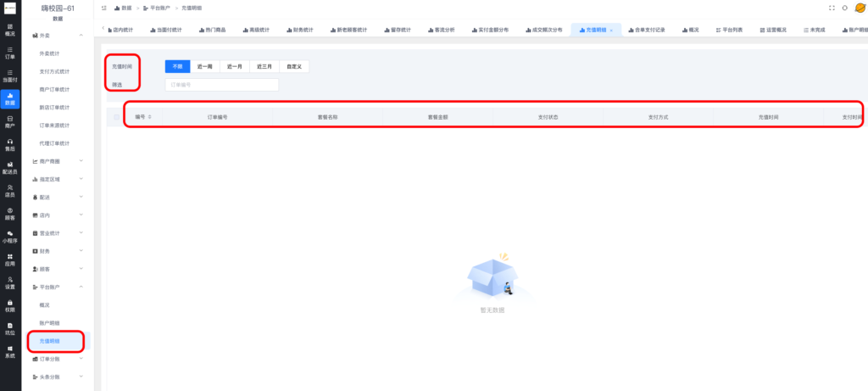Expand the 财务 menu group chevron
The image size is (868, 391).
pyautogui.click(x=81, y=251)
